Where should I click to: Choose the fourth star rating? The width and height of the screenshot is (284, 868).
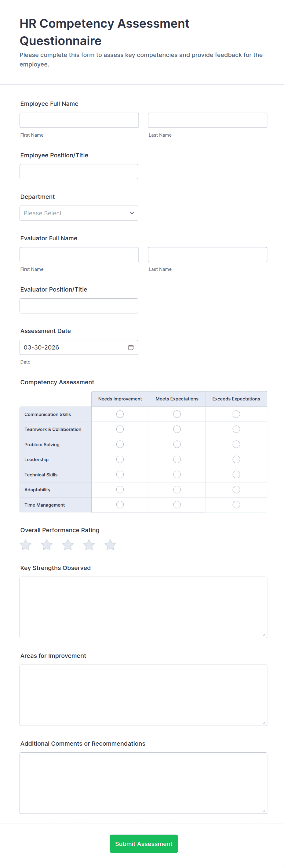click(89, 545)
